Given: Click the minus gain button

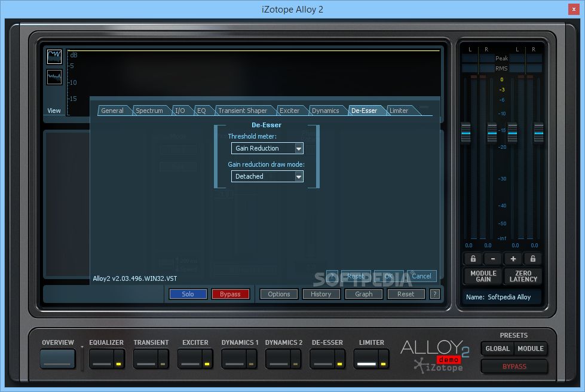Looking at the screenshot, I should (493, 259).
